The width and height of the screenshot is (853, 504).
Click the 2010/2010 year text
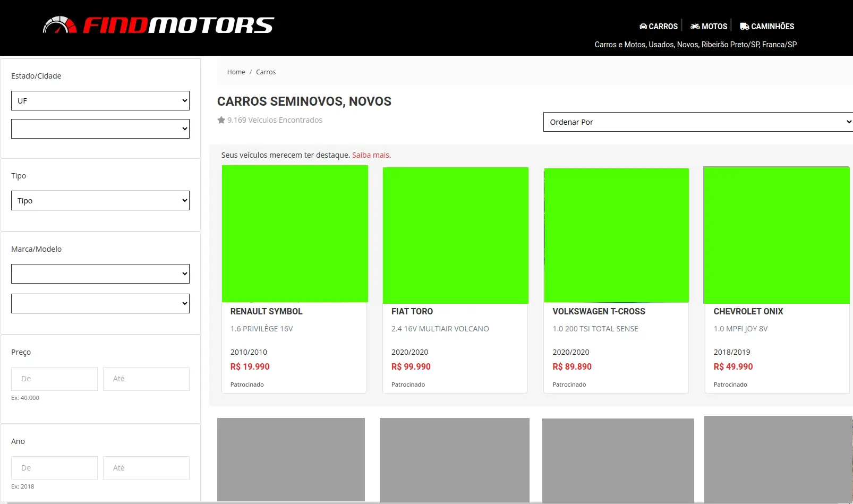[249, 353]
